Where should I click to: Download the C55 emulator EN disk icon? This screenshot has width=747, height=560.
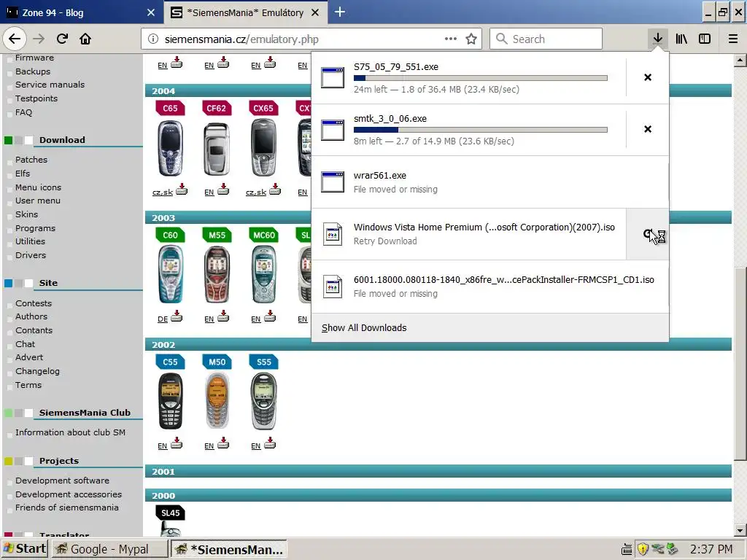tap(177, 443)
